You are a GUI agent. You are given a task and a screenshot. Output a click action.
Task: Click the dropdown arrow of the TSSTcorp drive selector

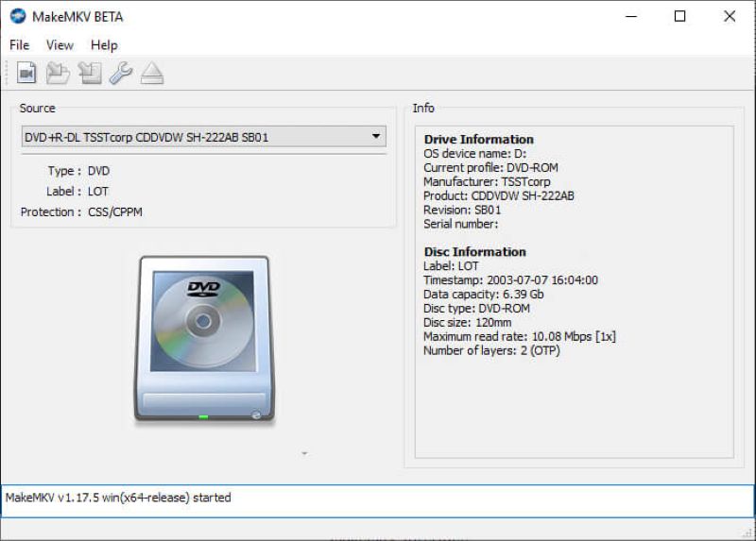[376, 137]
